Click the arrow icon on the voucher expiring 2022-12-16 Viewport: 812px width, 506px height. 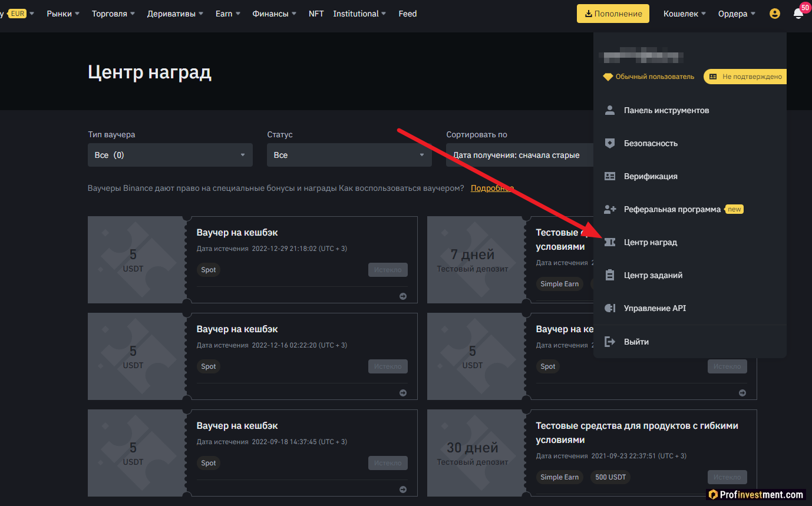(x=403, y=393)
